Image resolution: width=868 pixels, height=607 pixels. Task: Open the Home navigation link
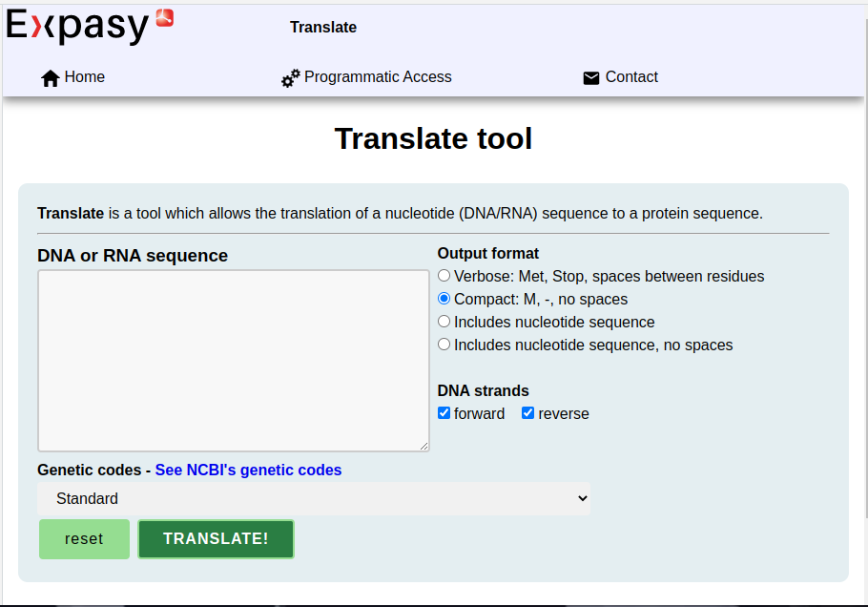84,77
